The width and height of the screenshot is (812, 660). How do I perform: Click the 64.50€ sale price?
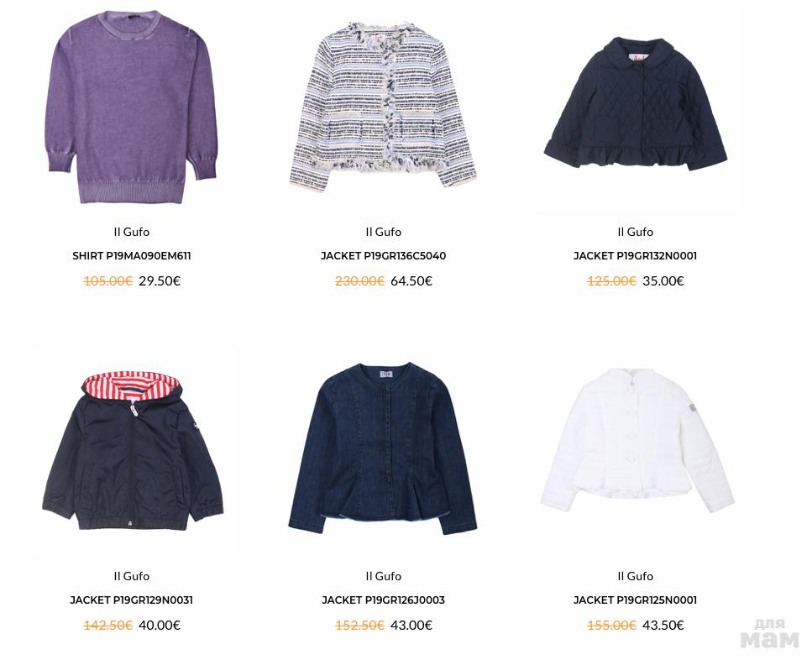pos(411,281)
